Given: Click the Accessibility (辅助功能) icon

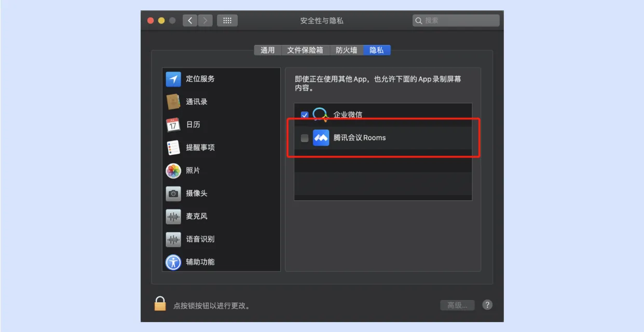Looking at the screenshot, I should (173, 262).
